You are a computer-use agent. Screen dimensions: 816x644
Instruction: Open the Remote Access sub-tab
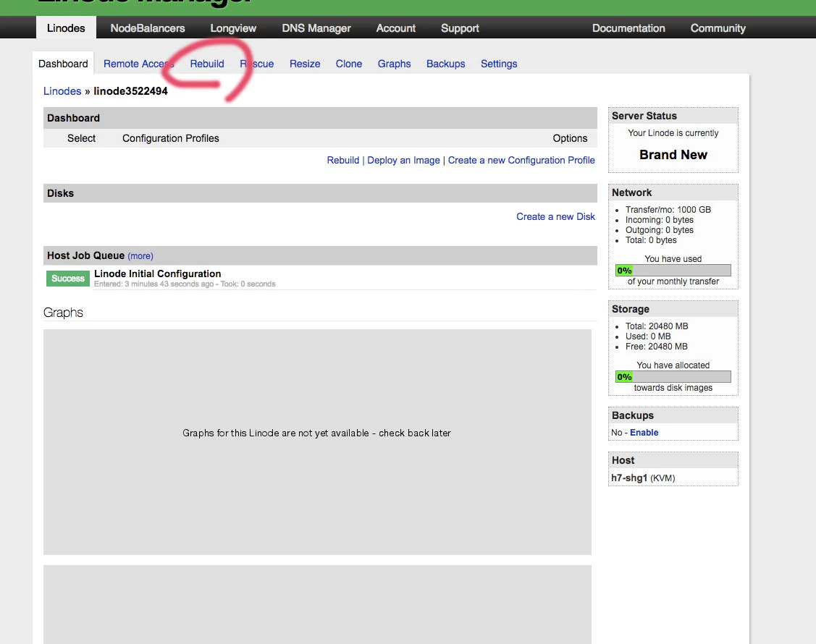point(138,64)
